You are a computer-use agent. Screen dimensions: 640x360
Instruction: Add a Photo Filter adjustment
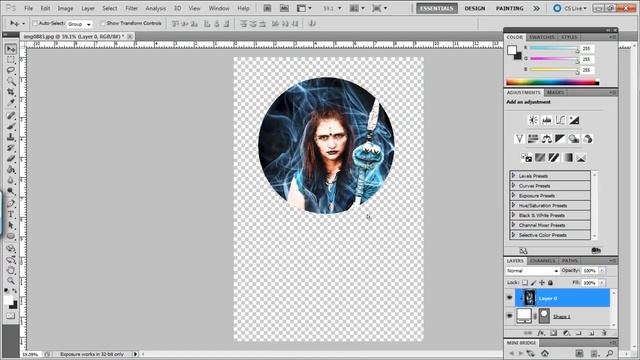(574, 139)
